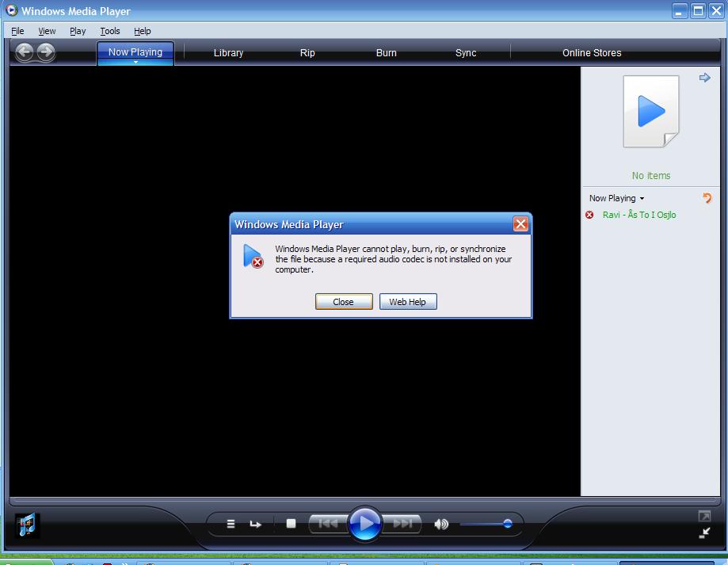Click the Forward navigation arrow
Viewport: 728px width, 565px height.
[46, 52]
